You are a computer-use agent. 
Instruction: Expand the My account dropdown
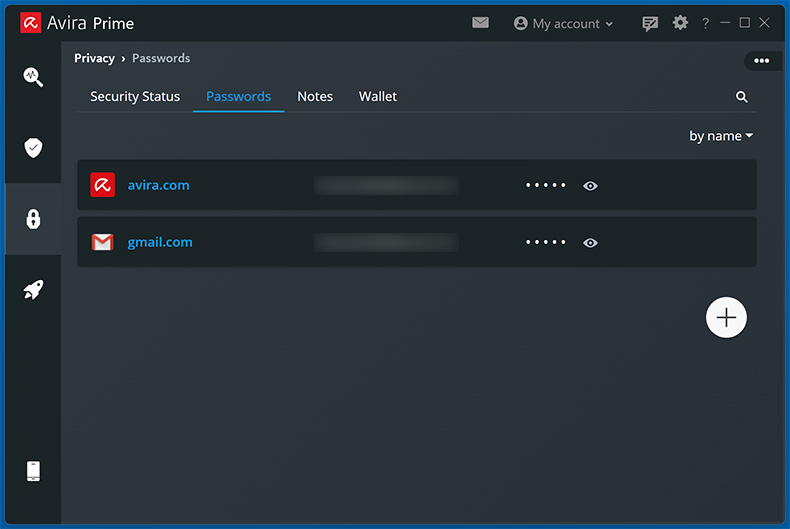click(x=563, y=24)
